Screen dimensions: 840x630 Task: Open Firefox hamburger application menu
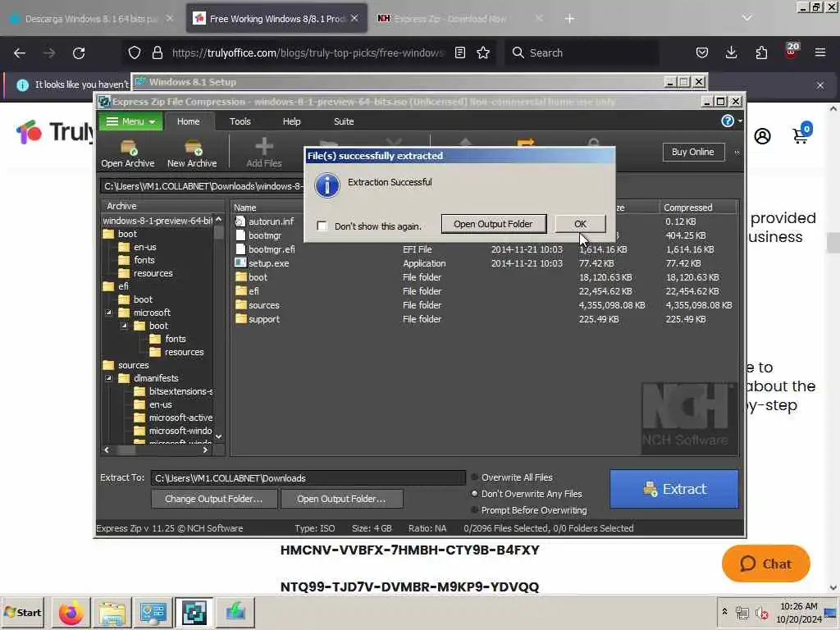pyautogui.click(x=820, y=52)
